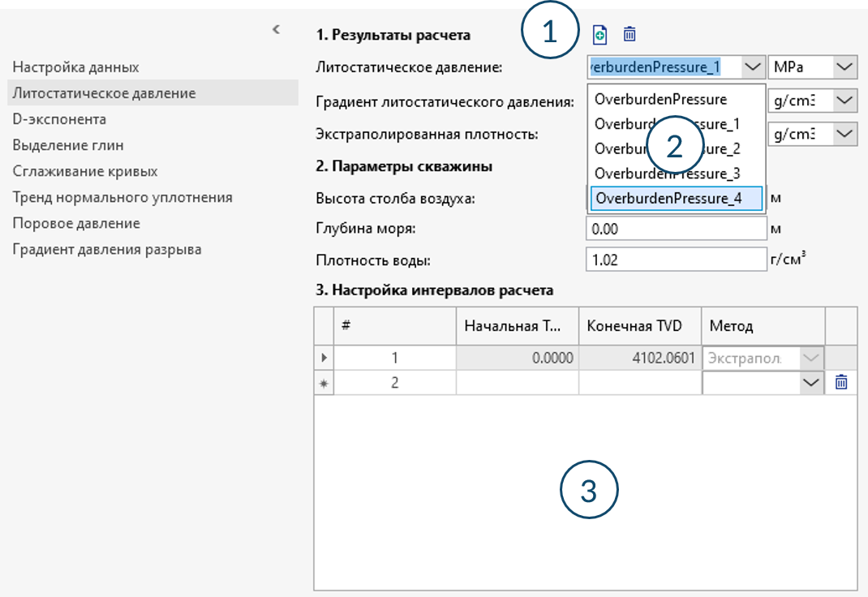This screenshot has height=597, width=868.
Task: Click the # column header
Action: coord(395,326)
